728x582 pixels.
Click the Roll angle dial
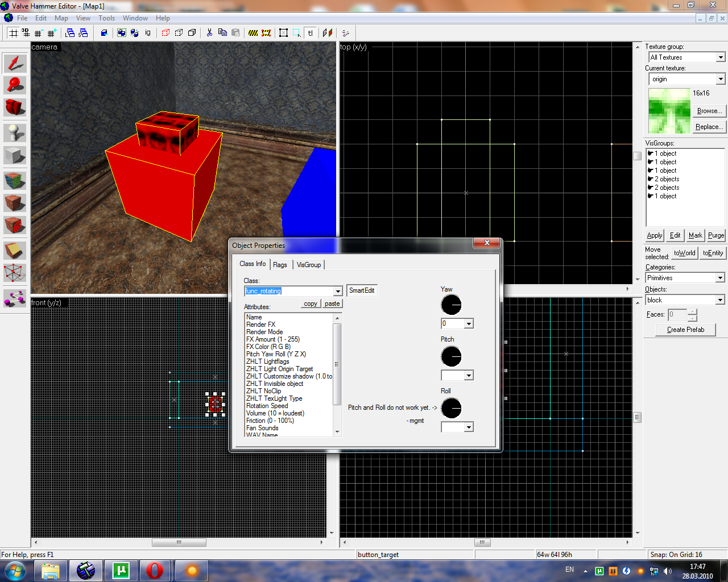(452, 408)
